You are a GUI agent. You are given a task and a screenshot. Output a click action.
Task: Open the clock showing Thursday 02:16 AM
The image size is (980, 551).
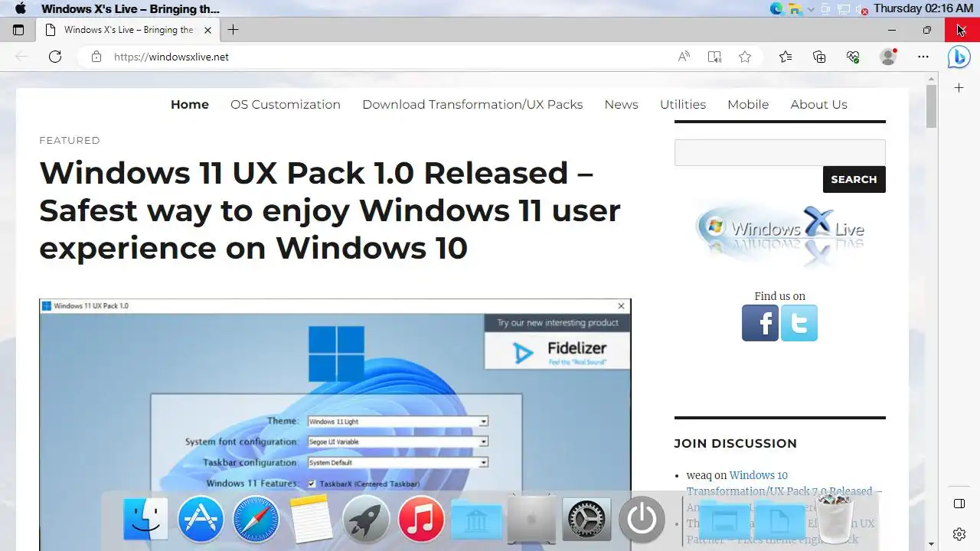(923, 8)
